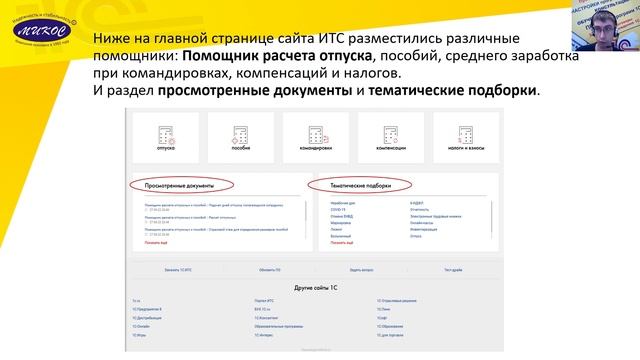The height and width of the screenshot is (360, 640).
Task: Open the Отпуск topic link
Action: pyautogui.click(x=416, y=236)
